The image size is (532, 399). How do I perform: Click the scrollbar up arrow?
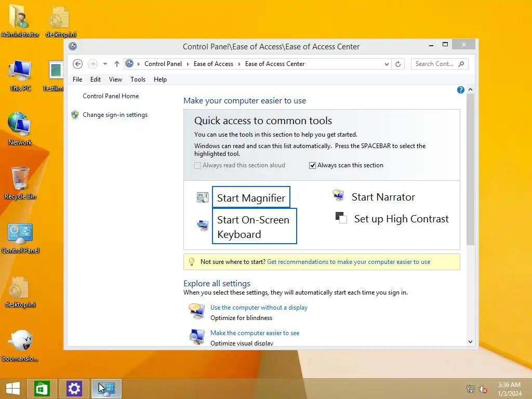470,89
